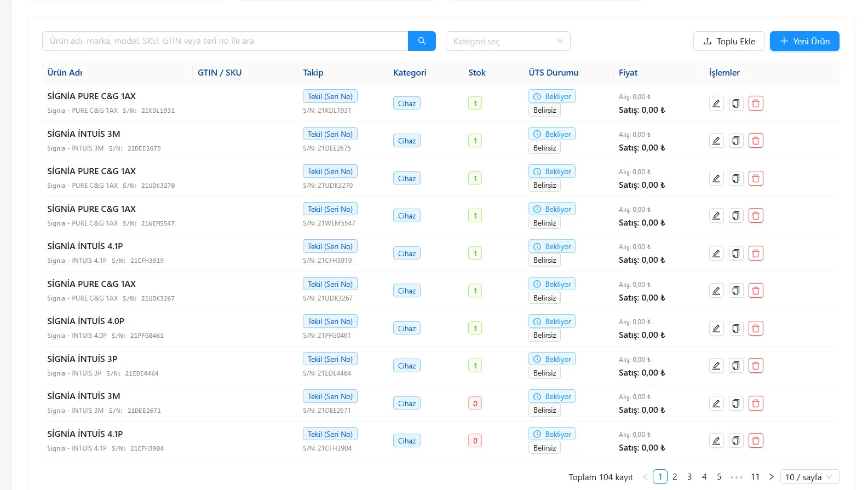
Task: Open the Kategori seç dropdown
Action: coord(508,41)
